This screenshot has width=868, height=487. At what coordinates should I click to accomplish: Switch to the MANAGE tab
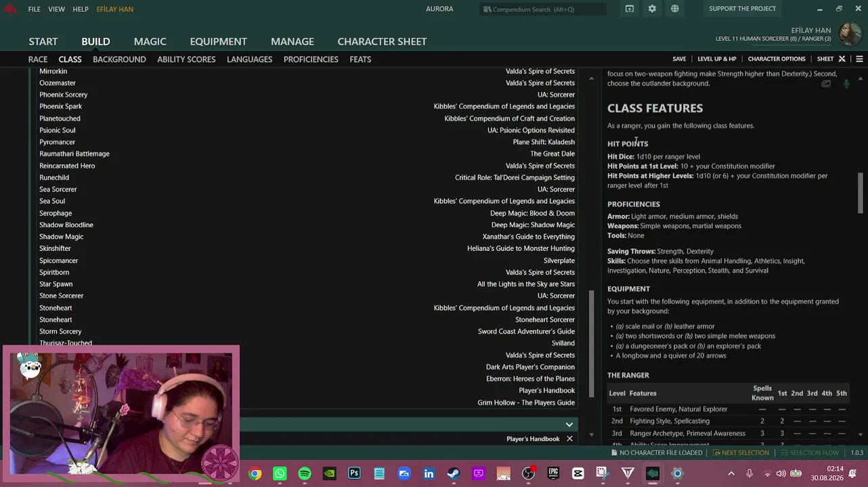point(292,41)
